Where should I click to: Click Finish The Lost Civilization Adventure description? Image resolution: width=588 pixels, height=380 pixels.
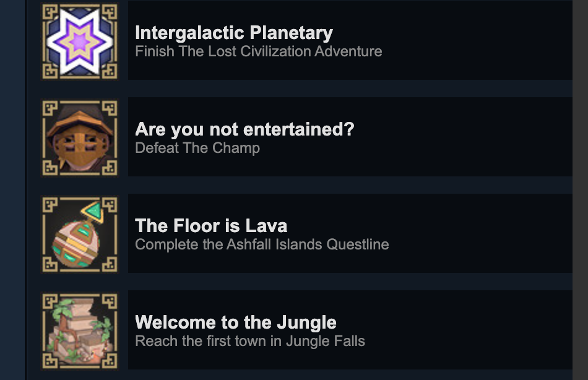[x=258, y=51]
